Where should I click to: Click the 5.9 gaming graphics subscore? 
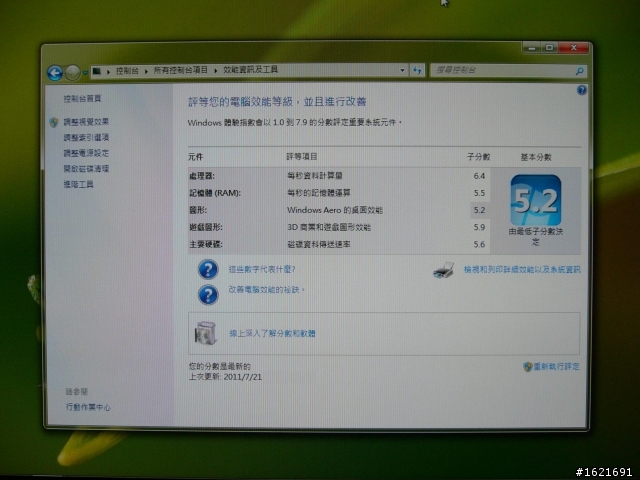click(479, 227)
